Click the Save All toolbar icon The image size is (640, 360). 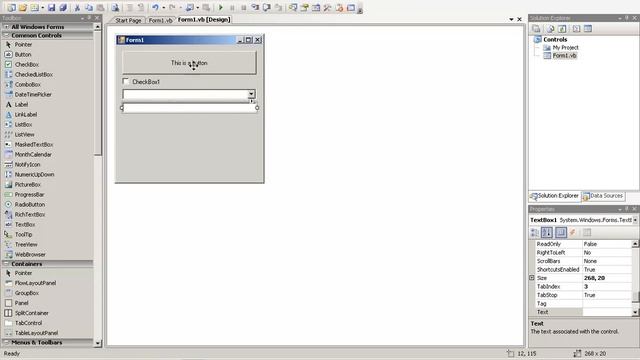pos(63,7)
